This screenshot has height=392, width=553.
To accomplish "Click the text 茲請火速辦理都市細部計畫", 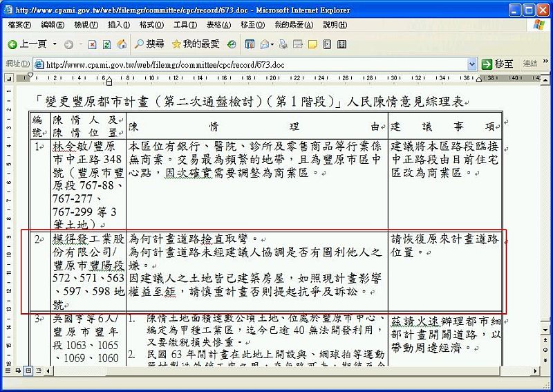I will (445, 328).
